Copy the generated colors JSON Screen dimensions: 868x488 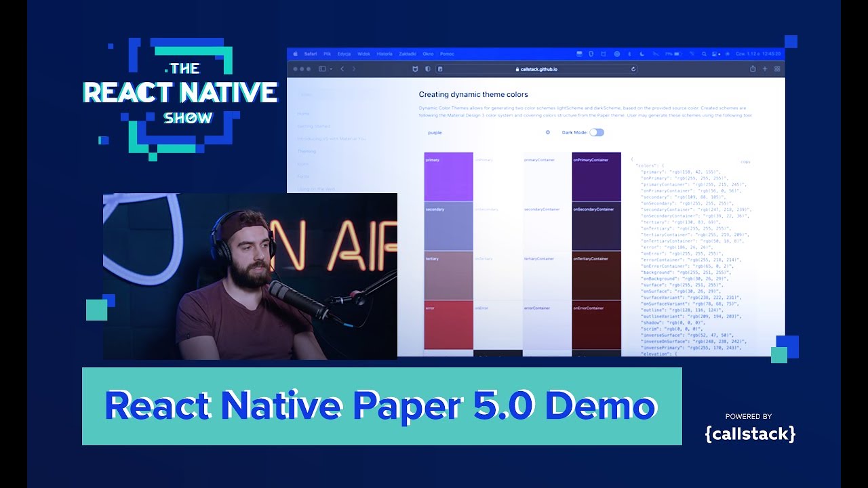click(745, 162)
